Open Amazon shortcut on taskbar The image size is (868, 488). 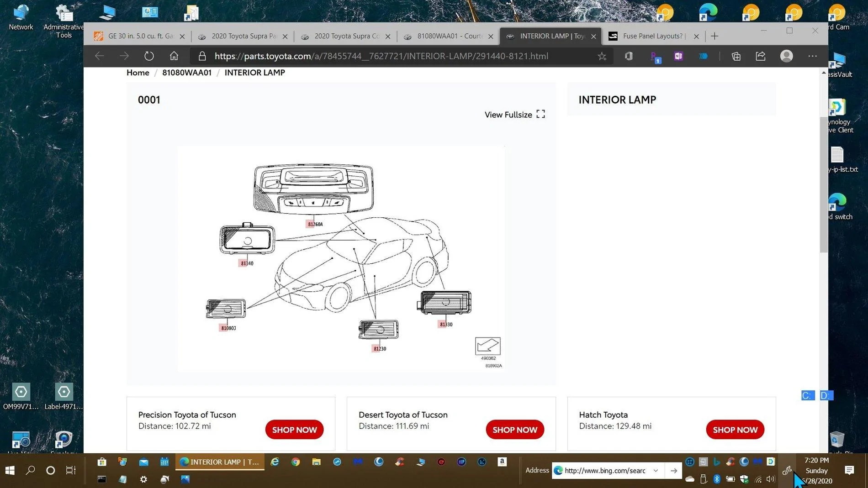pyautogui.click(x=502, y=462)
